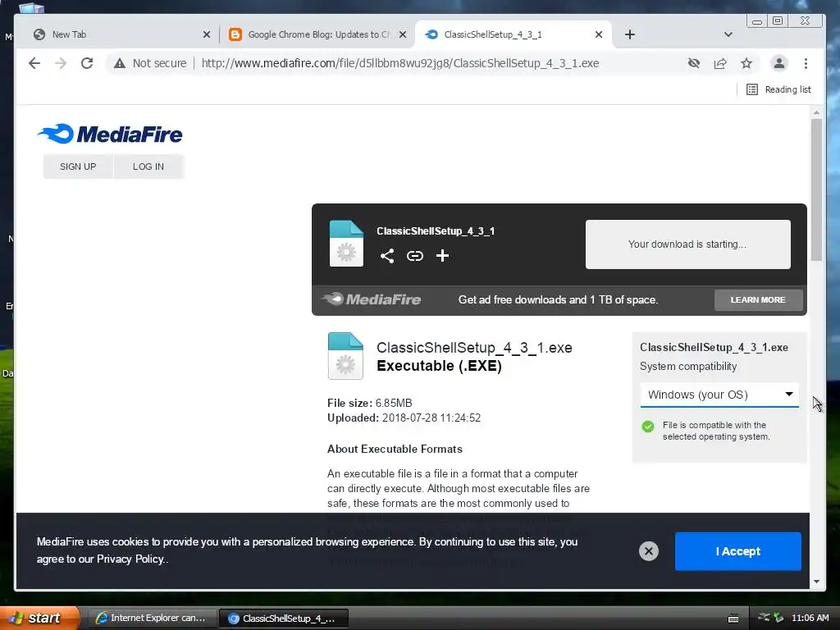This screenshot has width=840, height=630.
Task: Open the Internet Explorer taskbar item
Action: 151,618
